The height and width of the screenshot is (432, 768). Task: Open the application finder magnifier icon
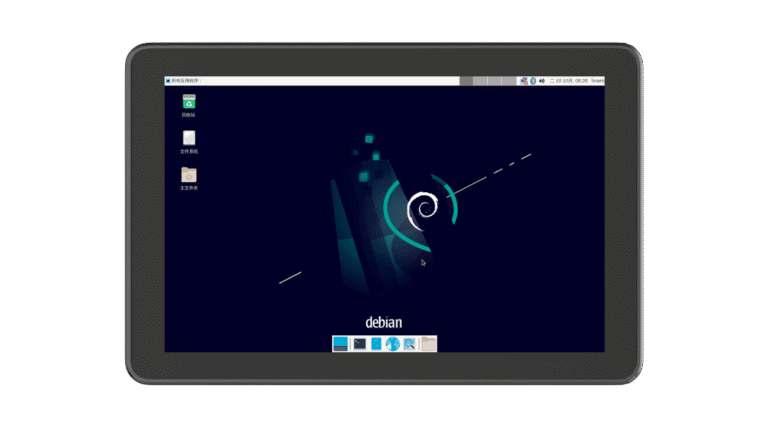coord(409,344)
